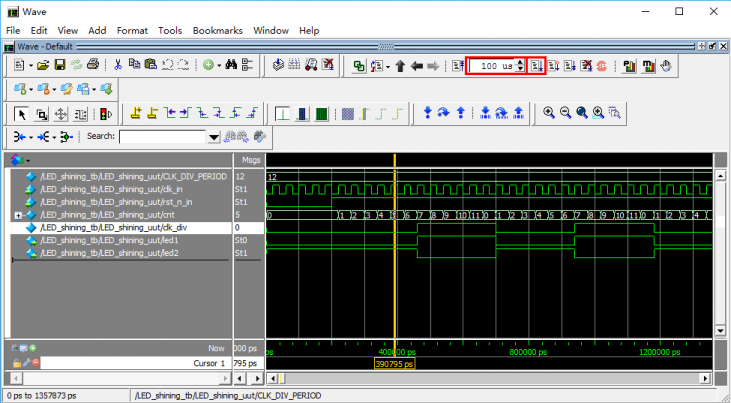This screenshot has height=403, width=731.
Task: Open the Edit menu
Action: click(39, 31)
